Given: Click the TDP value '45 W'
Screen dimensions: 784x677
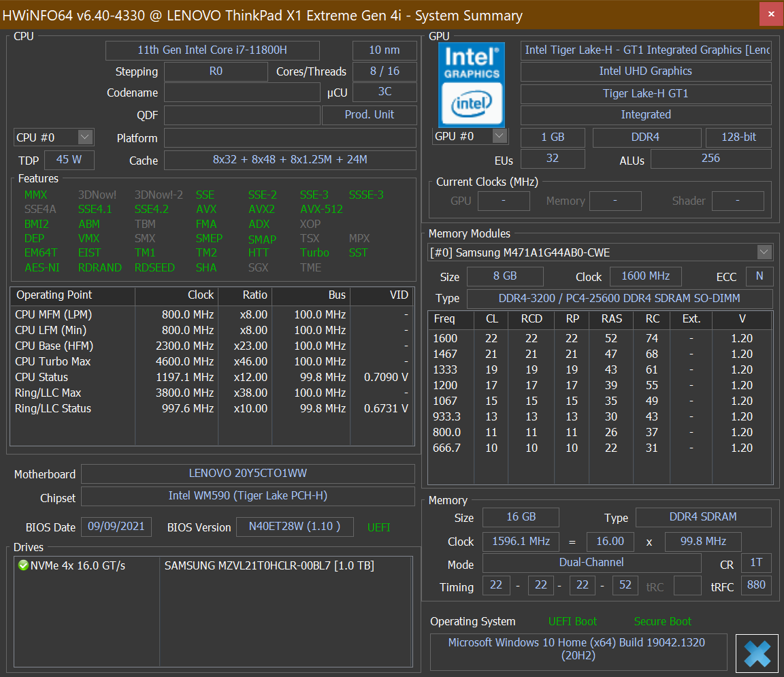Looking at the screenshot, I should 69,160.
